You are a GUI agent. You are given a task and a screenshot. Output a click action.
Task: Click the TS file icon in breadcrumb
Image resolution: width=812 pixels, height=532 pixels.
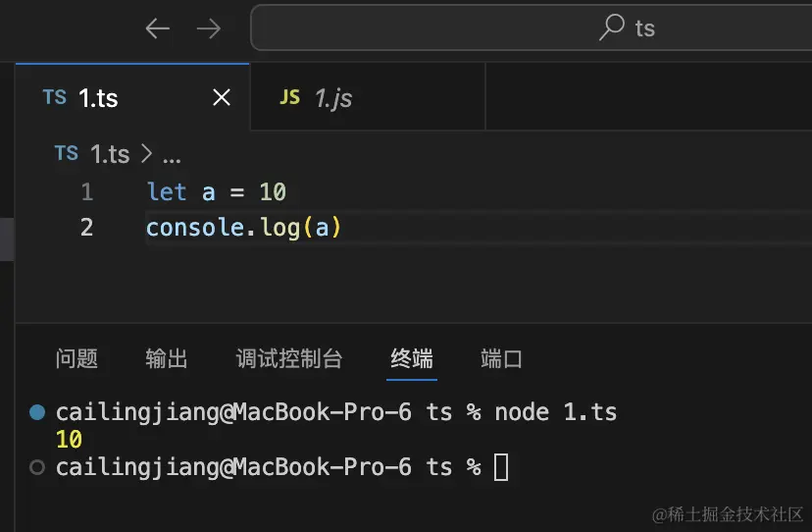point(66,153)
